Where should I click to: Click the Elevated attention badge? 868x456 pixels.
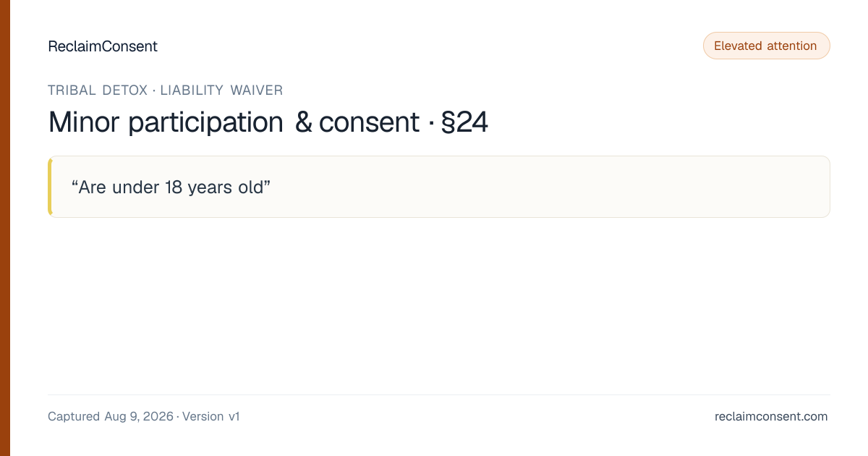[766, 46]
